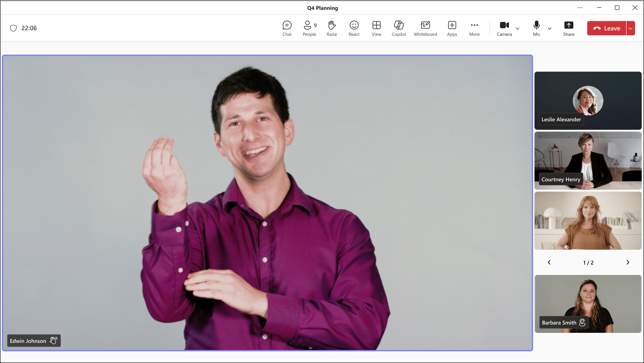
Task: Raise your hand in meeting
Action: pyautogui.click(x=331, y=28)
